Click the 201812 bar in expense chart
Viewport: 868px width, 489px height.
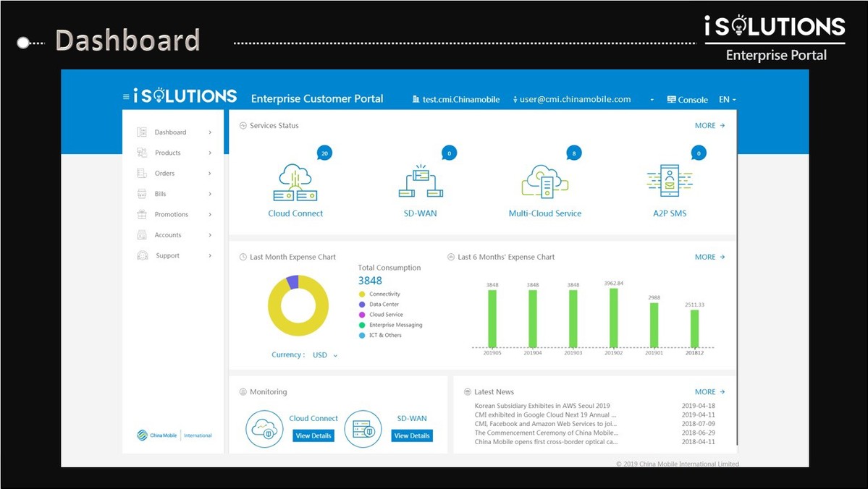click(x=695, y=328)
